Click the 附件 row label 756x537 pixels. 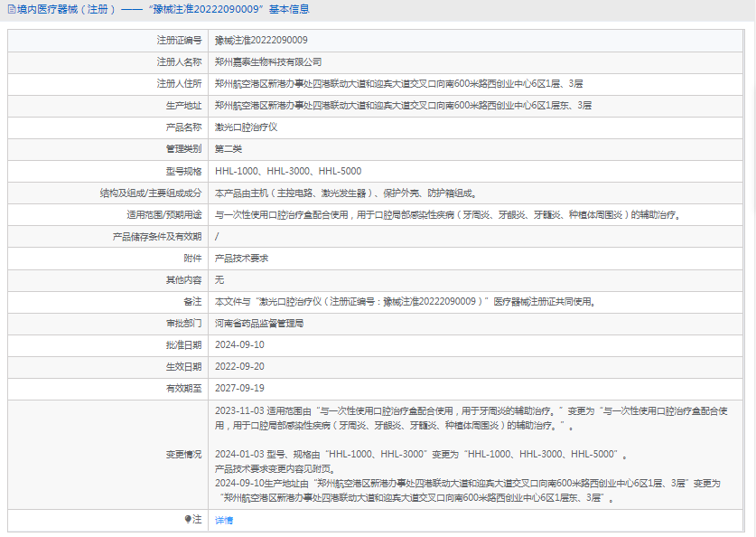[x=192, y=259]
